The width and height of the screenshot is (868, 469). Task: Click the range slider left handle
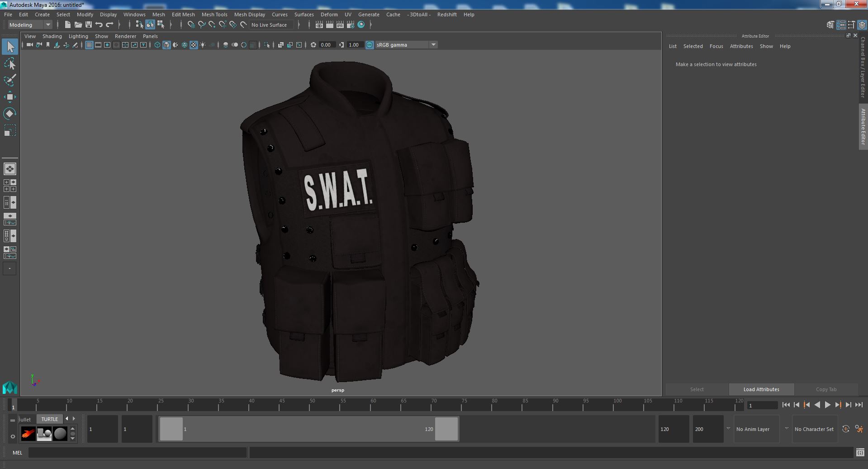click(171, 429)
